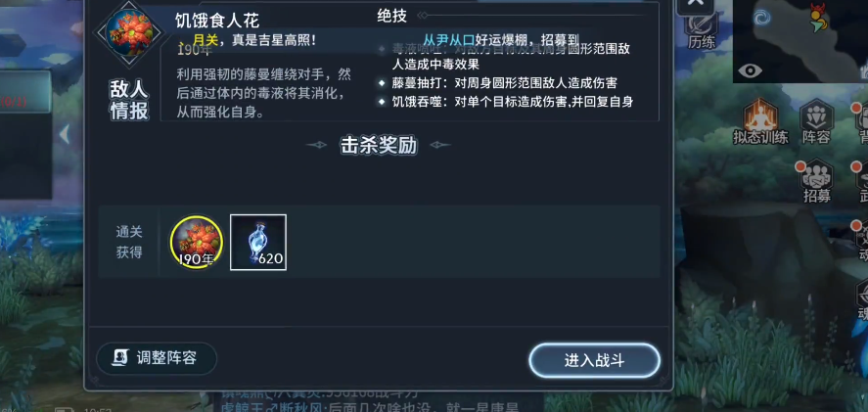The width and height of the screenshot is (868, 412).
Task: Click the 月关 name in announcement
Action: point(206,40)
